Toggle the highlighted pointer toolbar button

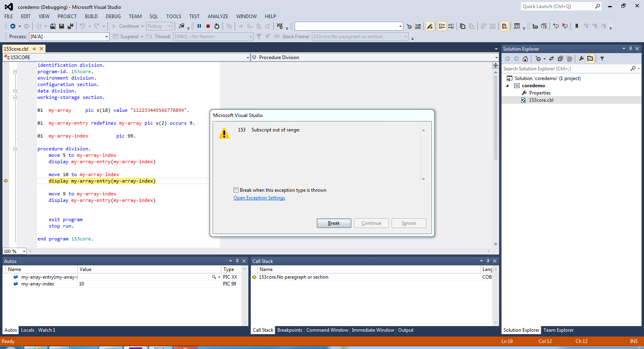(504, 26)
